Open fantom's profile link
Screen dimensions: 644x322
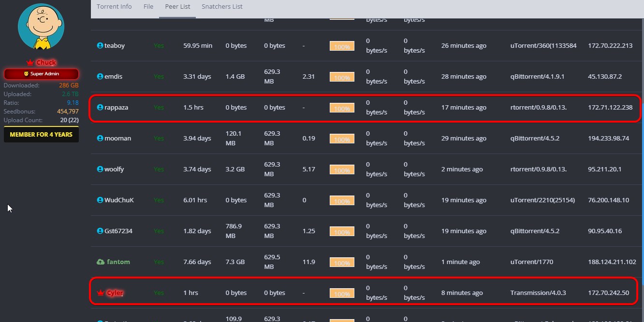tap(118, 262)
